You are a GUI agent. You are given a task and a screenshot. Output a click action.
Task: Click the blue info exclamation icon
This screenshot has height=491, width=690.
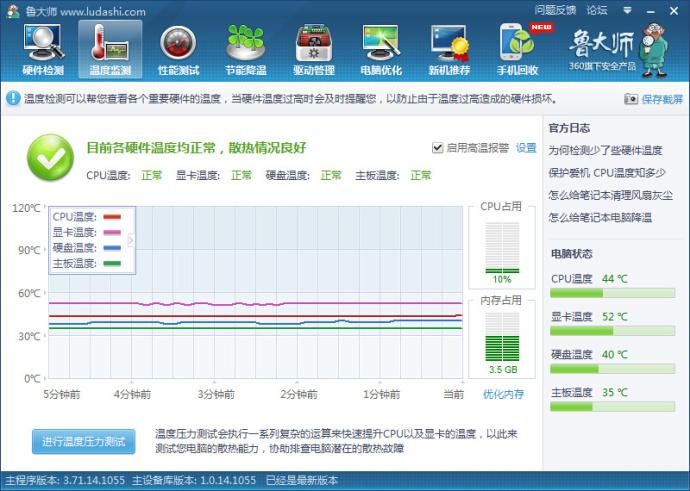click(13, 98)
